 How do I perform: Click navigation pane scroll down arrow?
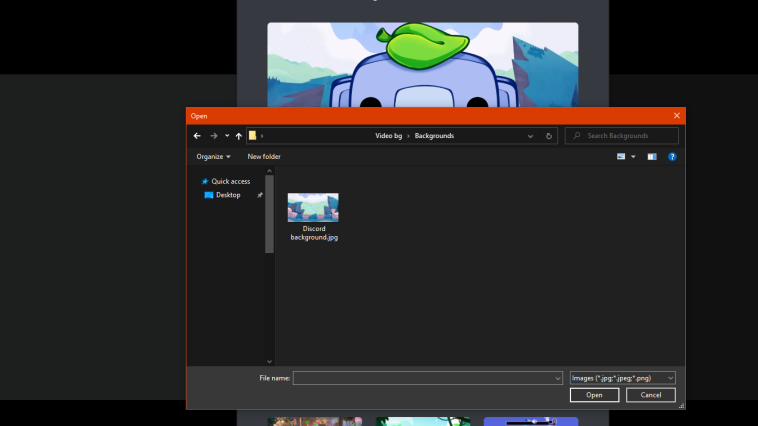tap(269, 362)
